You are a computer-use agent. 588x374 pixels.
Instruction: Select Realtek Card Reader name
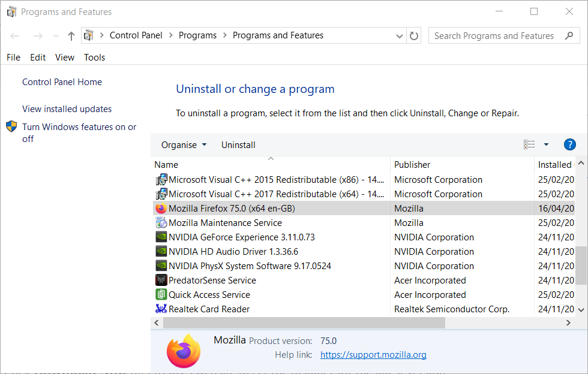(209, 309)
